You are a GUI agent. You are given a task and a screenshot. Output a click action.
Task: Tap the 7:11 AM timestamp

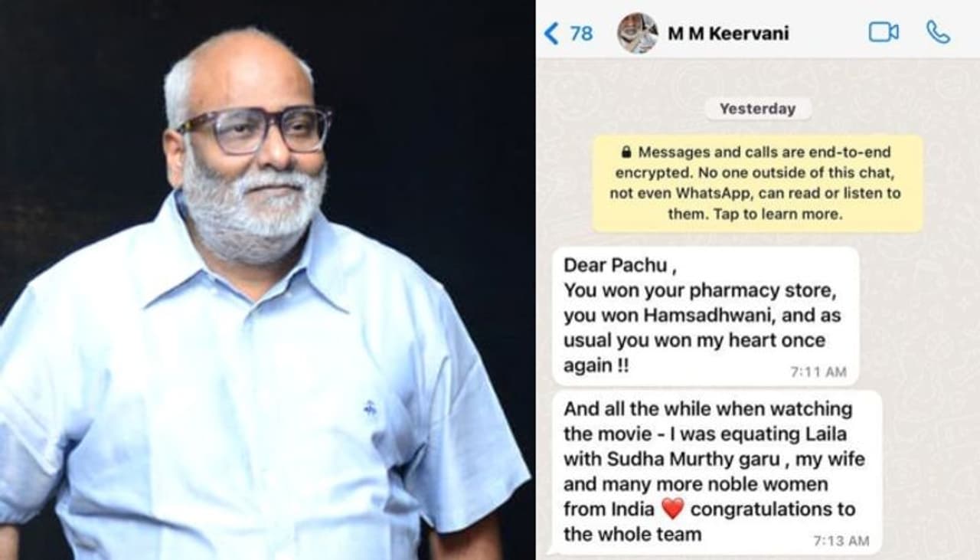(x=818, y=372)
